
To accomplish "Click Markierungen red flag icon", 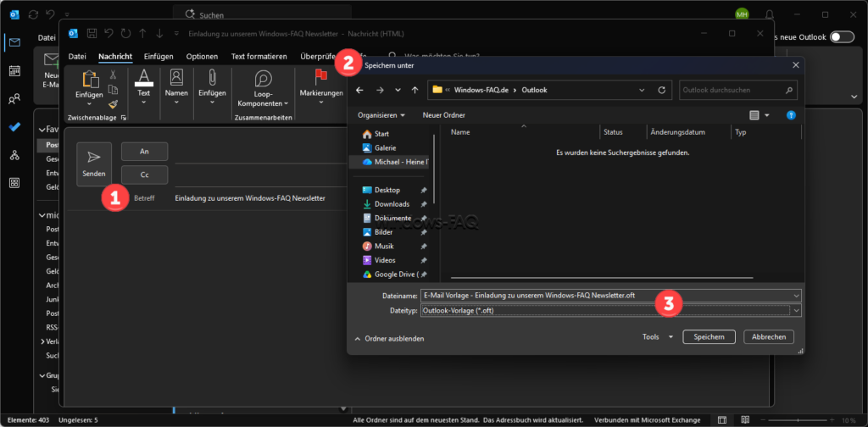I will point(321,77).
